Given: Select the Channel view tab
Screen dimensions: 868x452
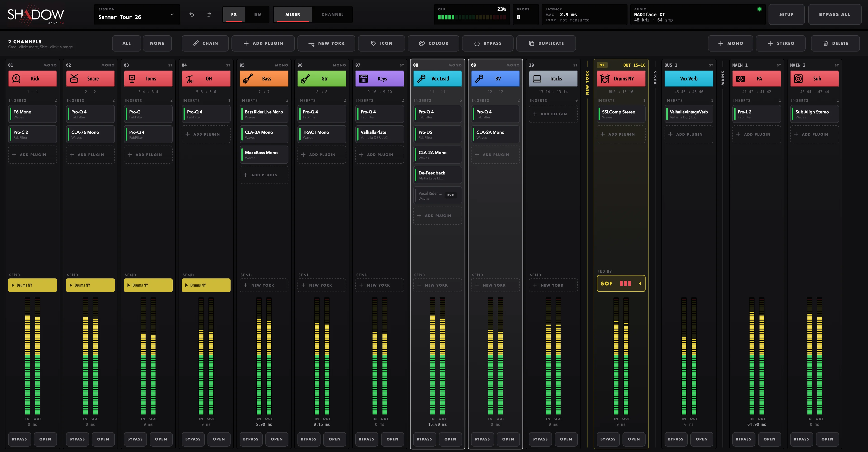Looking at the screenshot, I should coord(332,14).
